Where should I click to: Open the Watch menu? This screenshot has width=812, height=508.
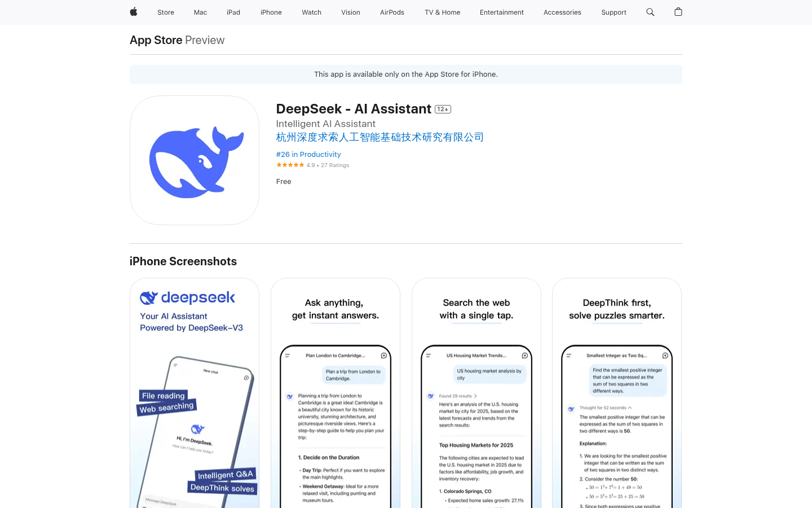click(311, 12)
